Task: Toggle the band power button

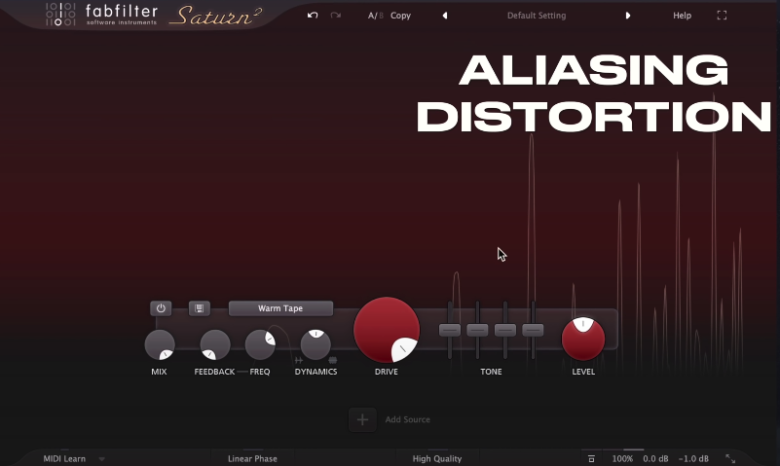Action: click(x=161, y=308)
